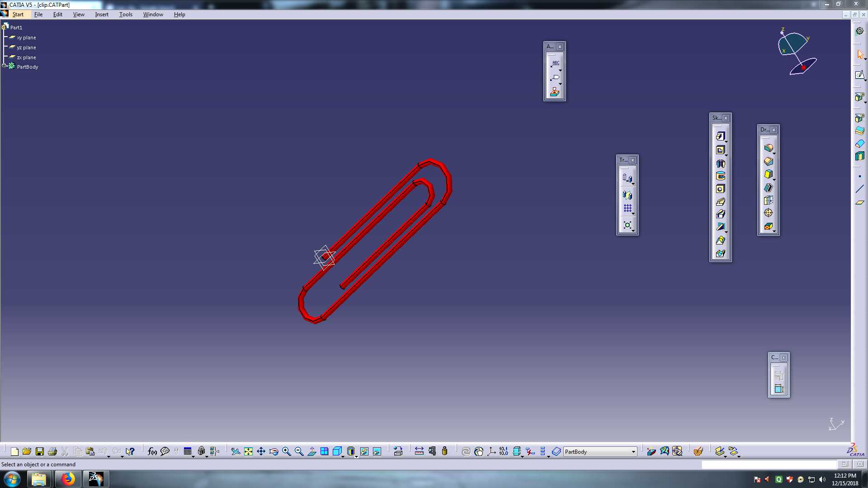Select the Rectangular Pattern tool
The width and height of the screenshot is (868, 488).
(627, 208)
